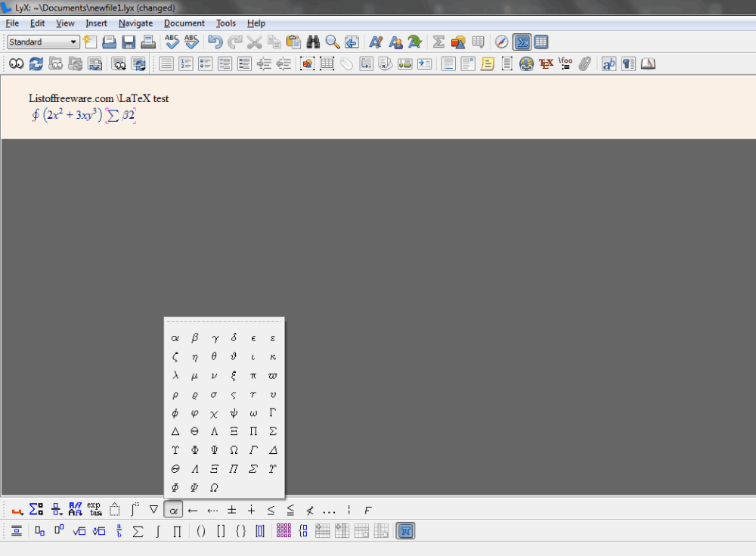Open the less-or-equal relations palette
Screen dimensions: 756x556
pyautogui.click(x=271, y=510)
